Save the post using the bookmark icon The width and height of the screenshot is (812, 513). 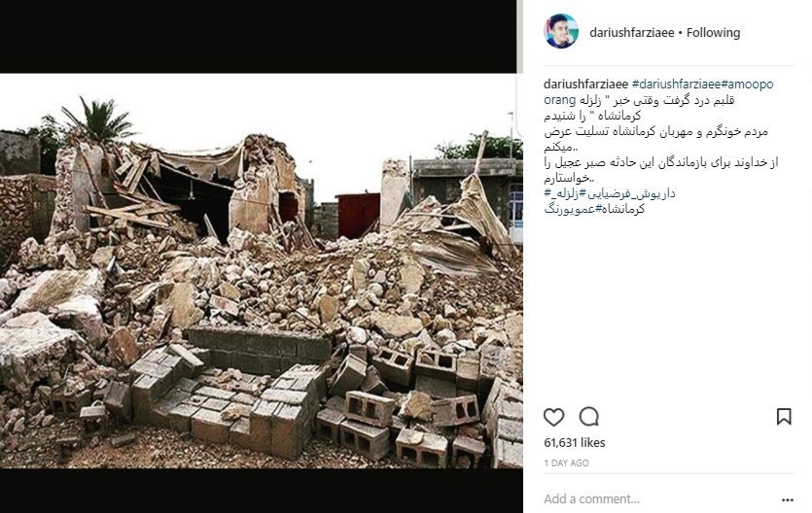click(784, 417)
